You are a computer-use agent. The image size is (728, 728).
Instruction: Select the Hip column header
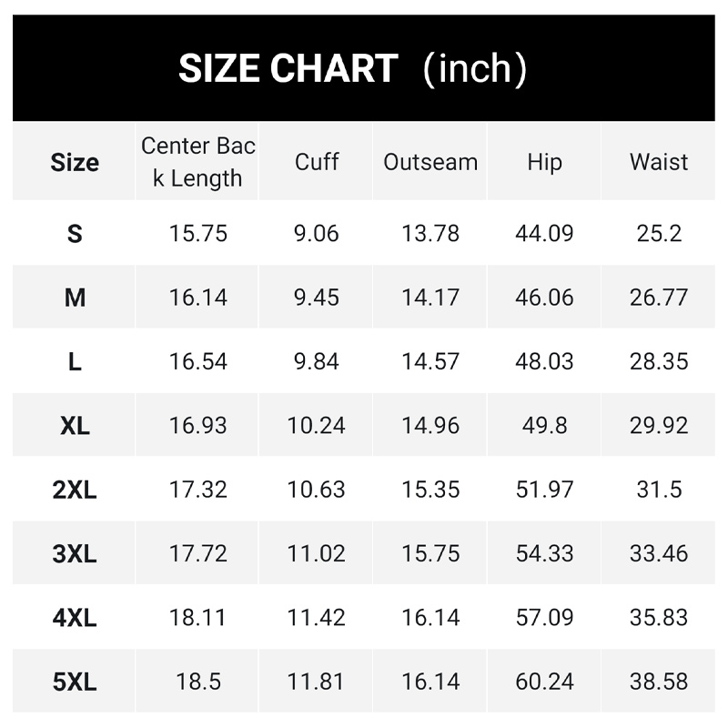(x=544, y=162)
